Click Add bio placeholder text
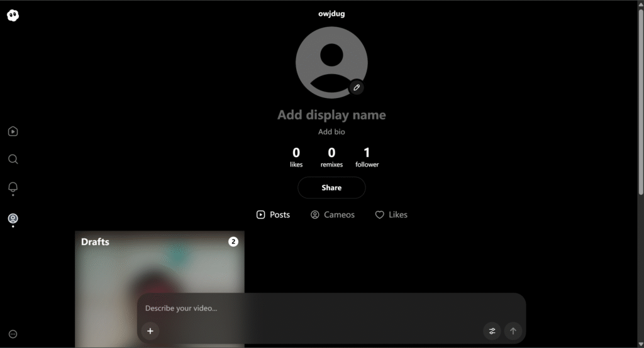Screen dimensions: 644x348 click(331, 132)
